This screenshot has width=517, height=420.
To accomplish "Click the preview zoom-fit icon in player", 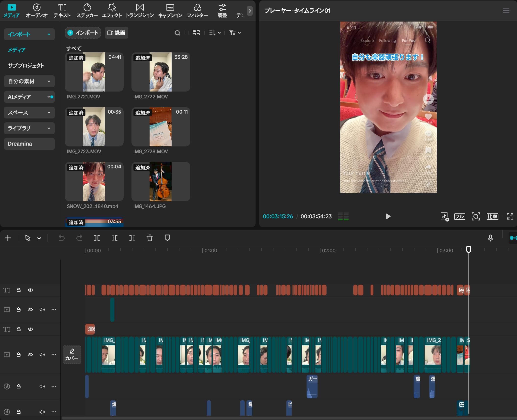I will tap(476, 216).
